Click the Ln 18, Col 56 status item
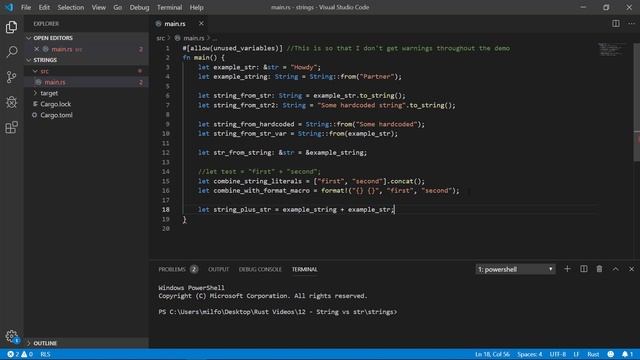Image resolution: width=640 pixels, height=360 pixels. point(492,354)
